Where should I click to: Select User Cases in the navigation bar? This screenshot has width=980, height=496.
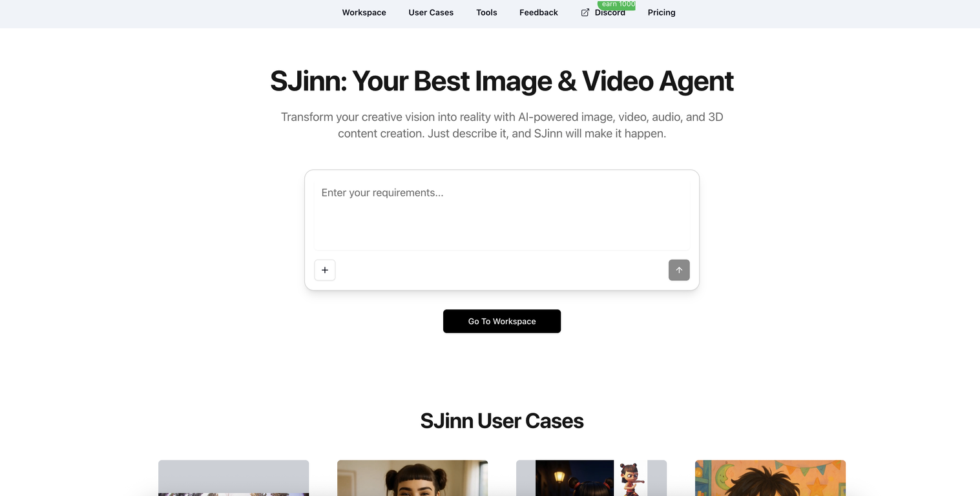pyautogui.click(x=431, y=12)
